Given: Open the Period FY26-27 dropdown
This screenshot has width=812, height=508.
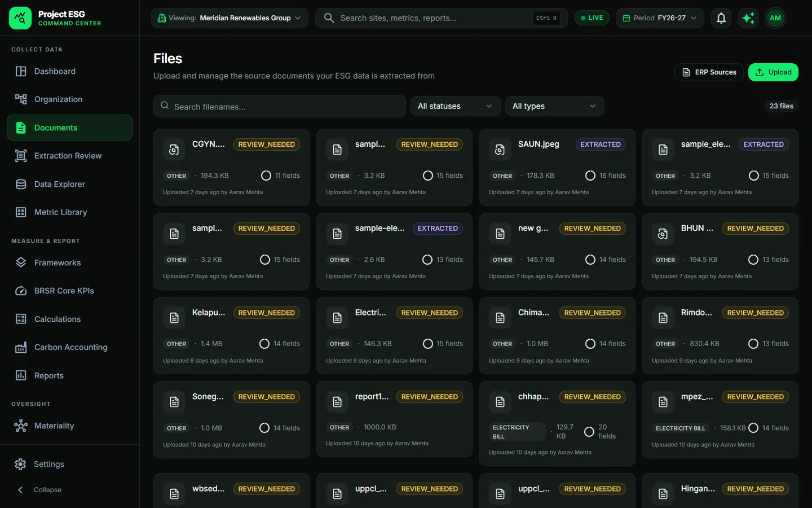Looking at the screenshot, I should (x=660, y=18).
